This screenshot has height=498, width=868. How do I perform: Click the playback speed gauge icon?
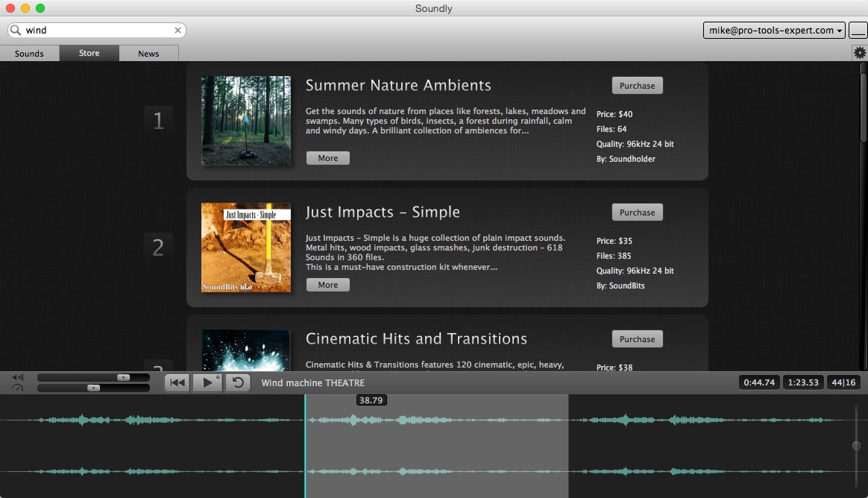18,388
